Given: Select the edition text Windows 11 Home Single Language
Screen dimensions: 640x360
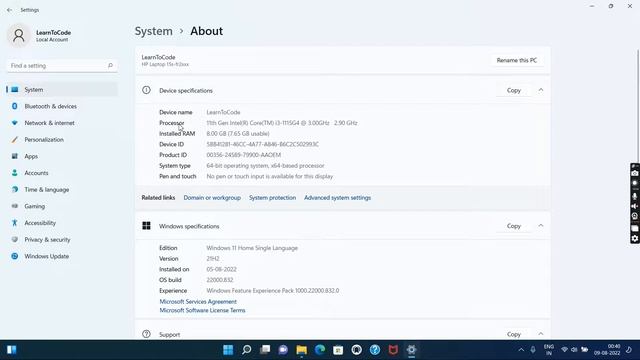Looking at the screenshot, I should point(252,248).
